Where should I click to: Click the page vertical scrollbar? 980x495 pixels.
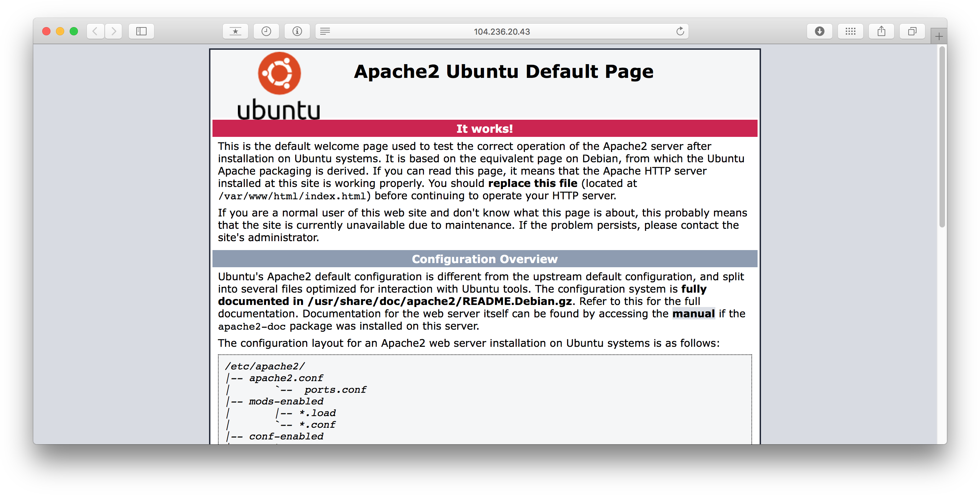click(x=942, y=137)
